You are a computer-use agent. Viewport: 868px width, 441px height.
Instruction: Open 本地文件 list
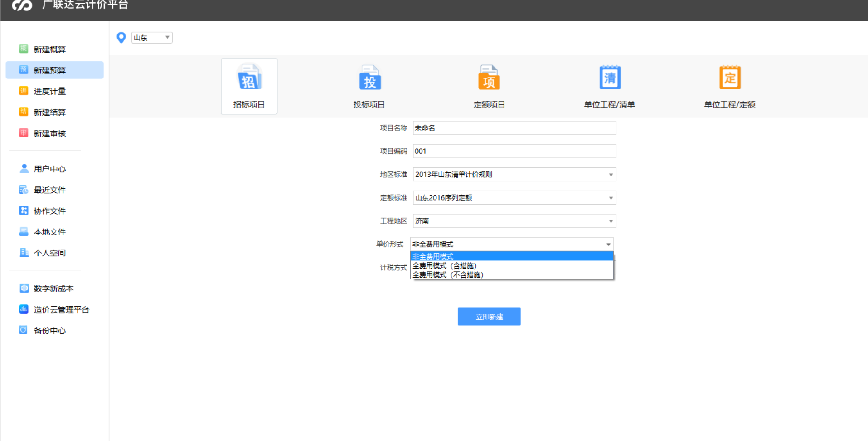tap(50, 232)
